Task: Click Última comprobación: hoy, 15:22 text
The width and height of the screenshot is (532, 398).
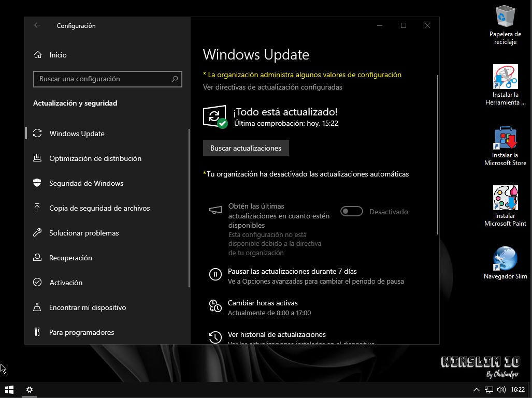Action: pyautogui.click(x=286, y=123)
